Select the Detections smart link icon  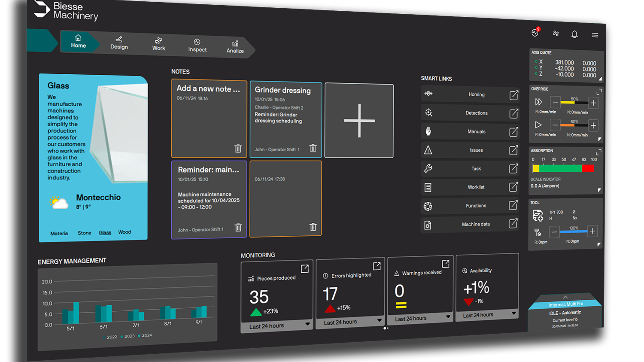[x=428, y=112]
